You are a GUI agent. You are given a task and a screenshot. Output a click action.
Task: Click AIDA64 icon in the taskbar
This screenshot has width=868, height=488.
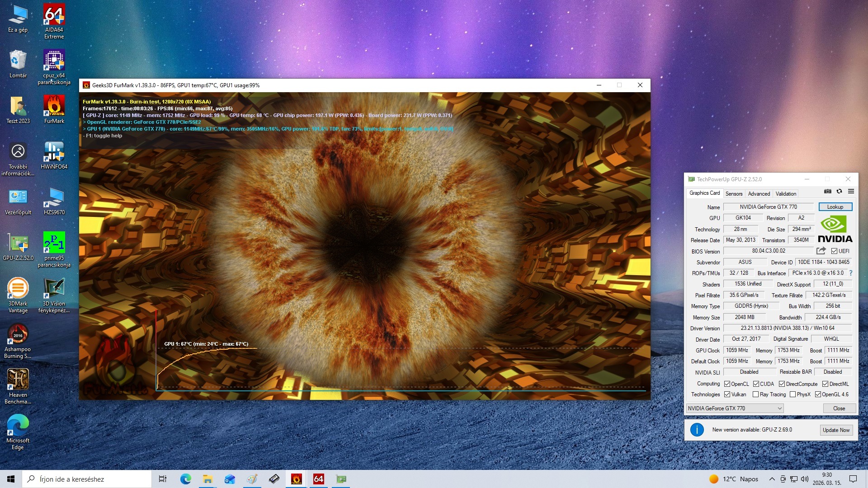[319, 479]
